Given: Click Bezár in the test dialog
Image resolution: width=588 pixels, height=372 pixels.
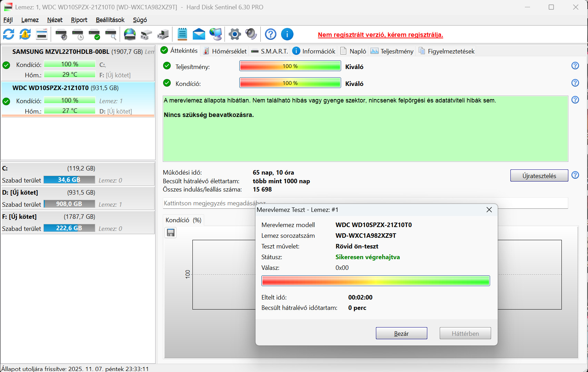Looking at the screenshot, I should (401, 333).
